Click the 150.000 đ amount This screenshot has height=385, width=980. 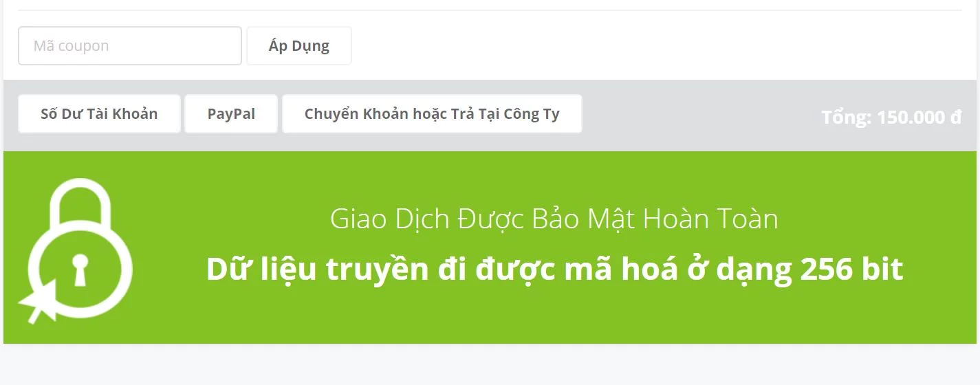click(x=919, y=117)
